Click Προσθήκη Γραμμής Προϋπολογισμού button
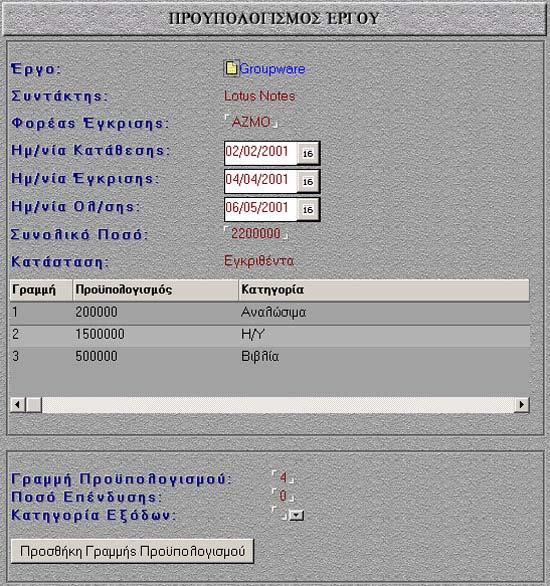This screenshot has height=586, width=550. [132, 551]
